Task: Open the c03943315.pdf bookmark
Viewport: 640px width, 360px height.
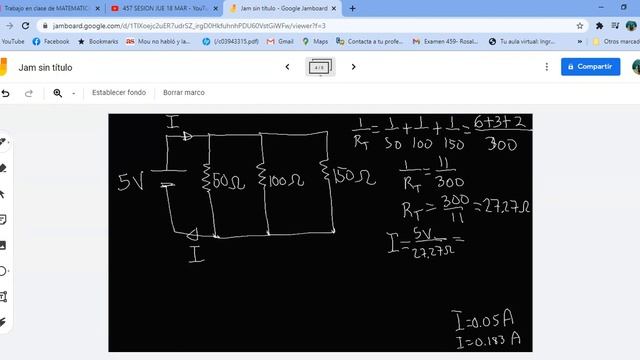Action: pos(231,42)
